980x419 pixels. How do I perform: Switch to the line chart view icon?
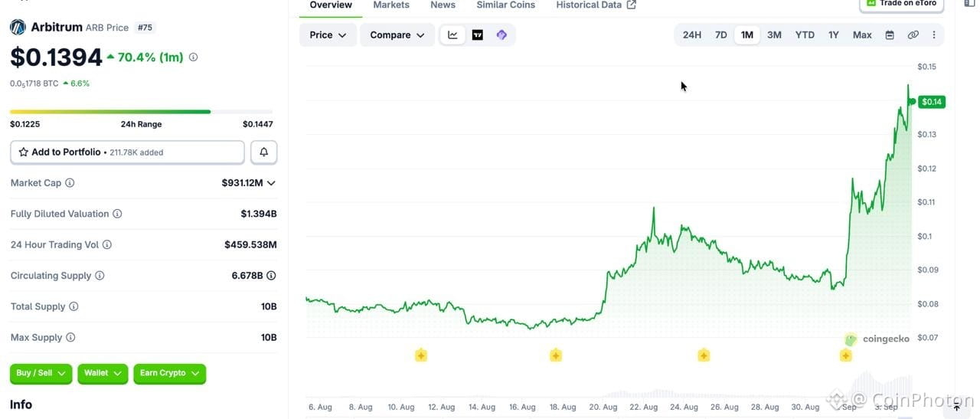point(452,35)
